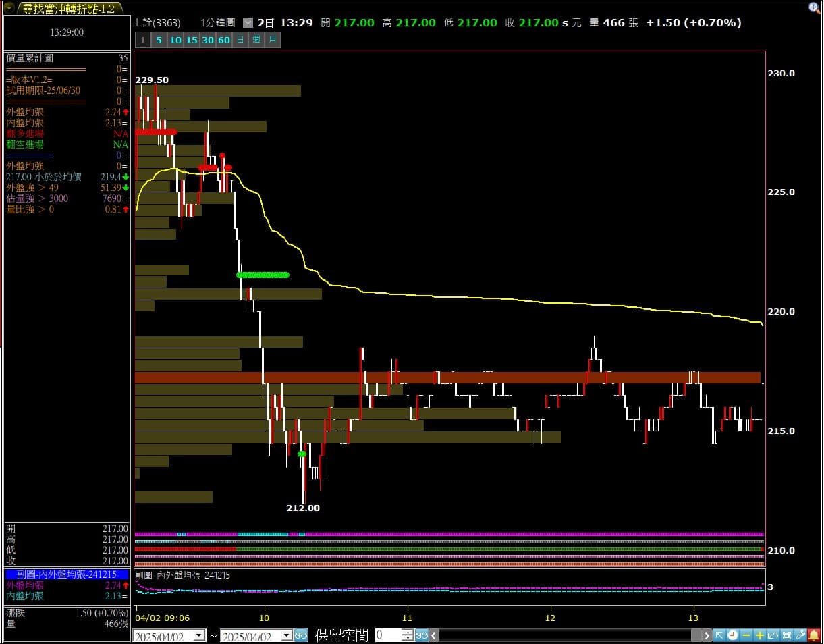824x644 pixels.
Task: Click the red alert bell icon
Action: click(814, 635)
